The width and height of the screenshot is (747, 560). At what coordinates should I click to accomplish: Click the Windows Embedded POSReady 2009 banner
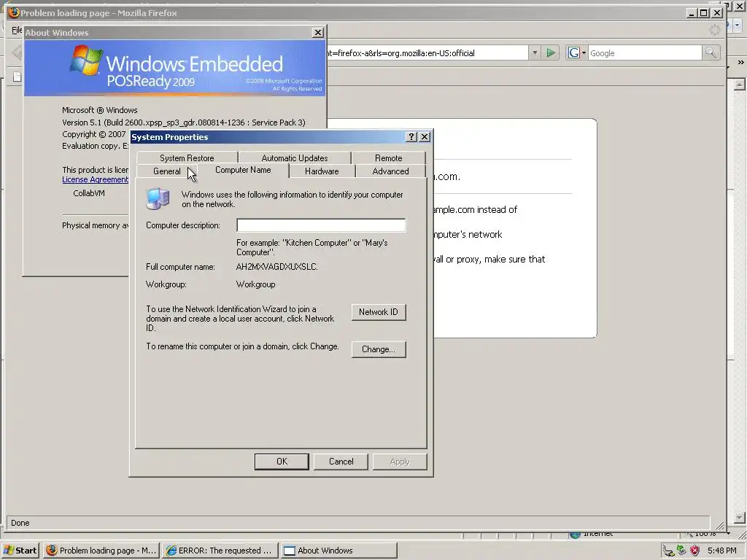coord(175,68)
